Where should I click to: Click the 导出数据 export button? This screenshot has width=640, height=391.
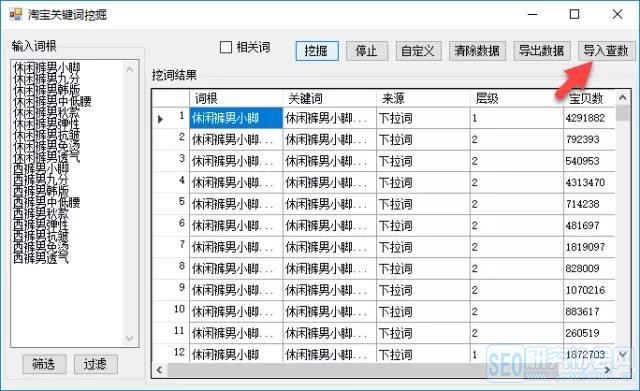point(542,51)
